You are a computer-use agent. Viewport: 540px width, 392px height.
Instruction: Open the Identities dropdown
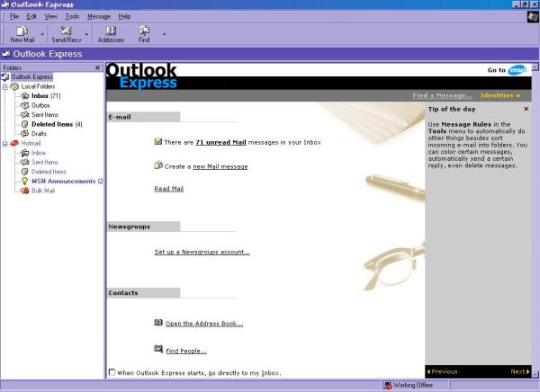(500, 95)
